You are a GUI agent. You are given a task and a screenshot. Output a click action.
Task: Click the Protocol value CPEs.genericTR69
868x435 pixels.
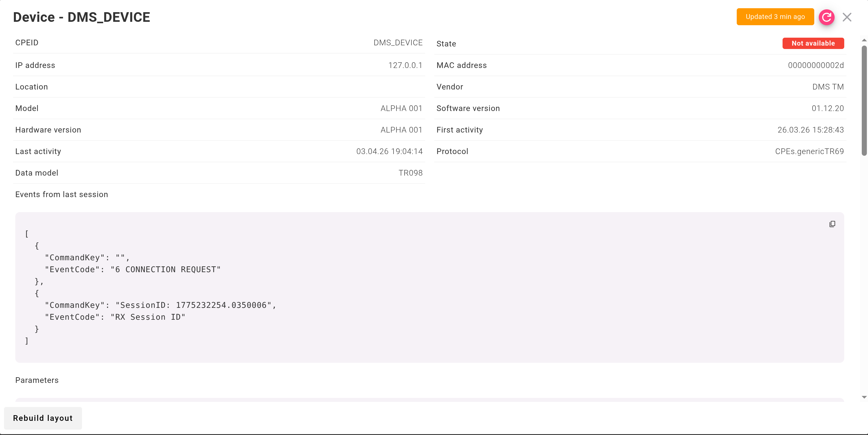tap(809, 151)
